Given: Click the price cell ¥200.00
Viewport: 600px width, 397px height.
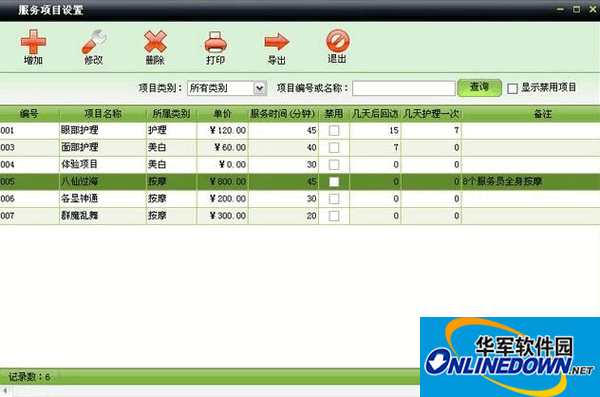Looking at the screenshot, I should 222,199.
